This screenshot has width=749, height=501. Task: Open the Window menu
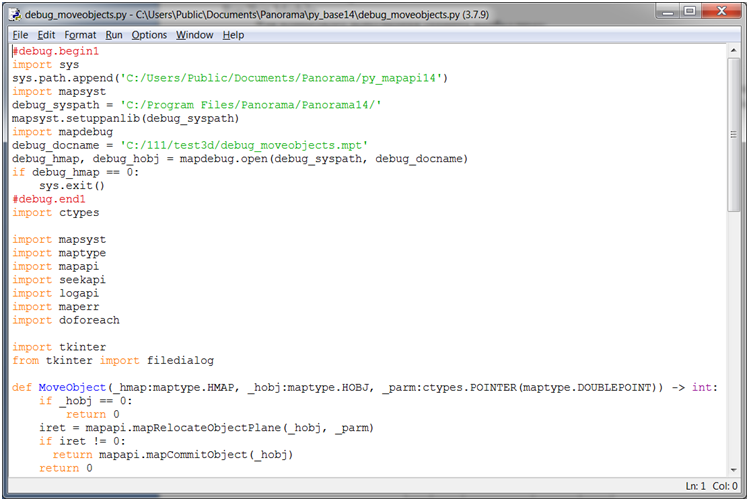194,35
